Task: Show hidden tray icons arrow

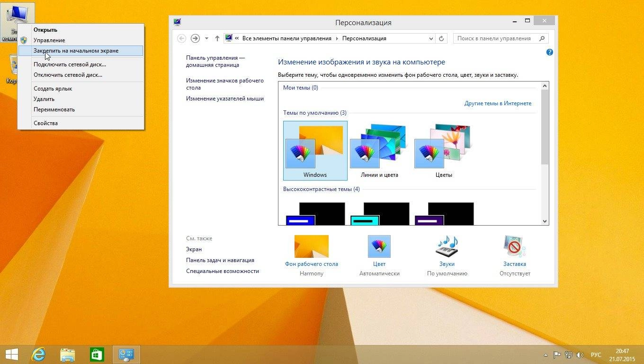Action: (x=546, y=355)
